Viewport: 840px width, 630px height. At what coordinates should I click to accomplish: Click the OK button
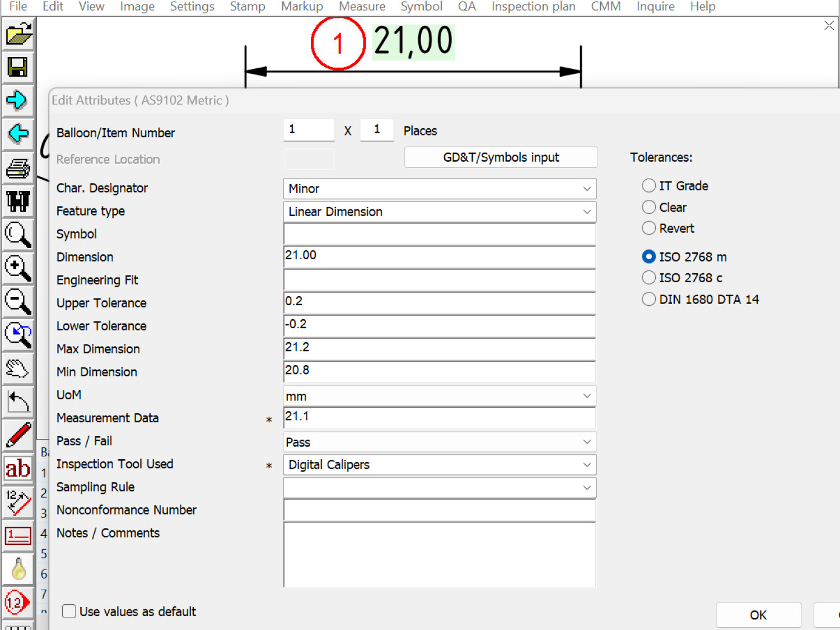pyautogui.click(x=758, y=615)
